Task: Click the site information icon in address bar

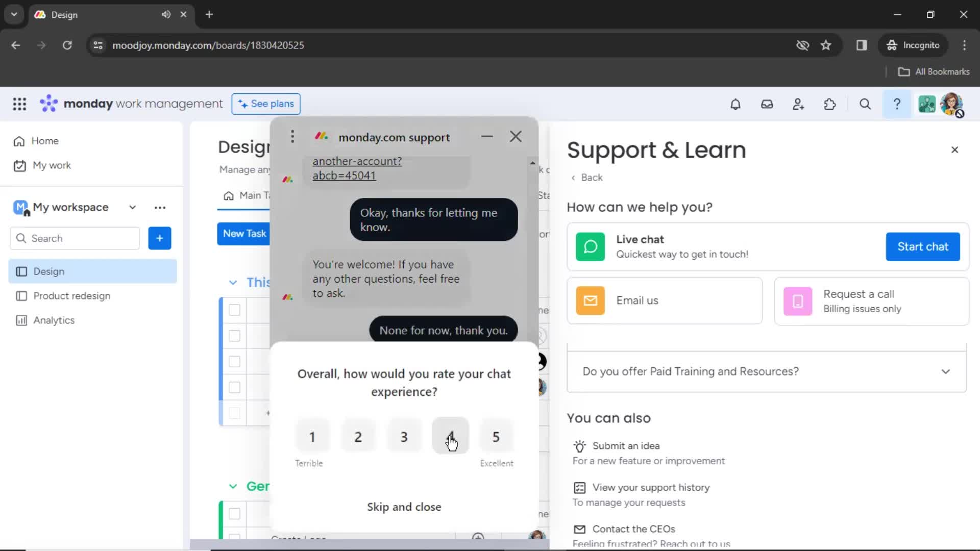Action: (98, 45)
